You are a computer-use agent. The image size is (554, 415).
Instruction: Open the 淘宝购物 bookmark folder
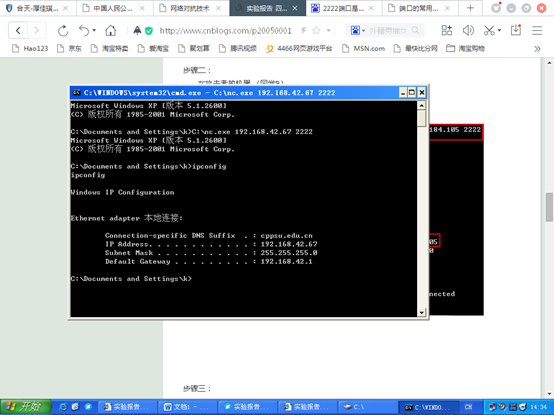point(465,48)
